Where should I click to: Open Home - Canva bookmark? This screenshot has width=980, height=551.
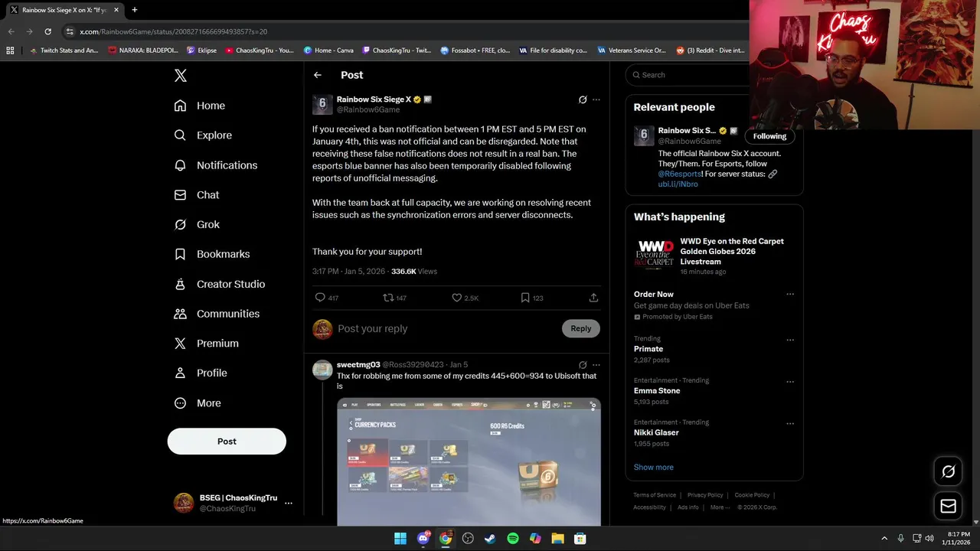click(x=328, y=51)
